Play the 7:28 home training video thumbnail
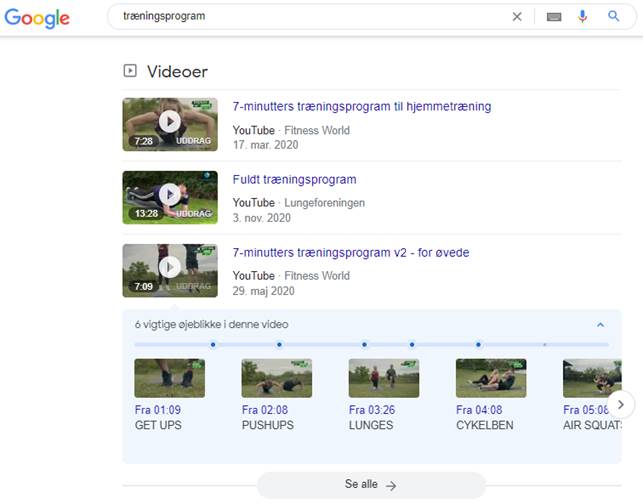Image resolution: width=643 pixels, height=504 pixels. pyautogui.click(x=169, y=124)
